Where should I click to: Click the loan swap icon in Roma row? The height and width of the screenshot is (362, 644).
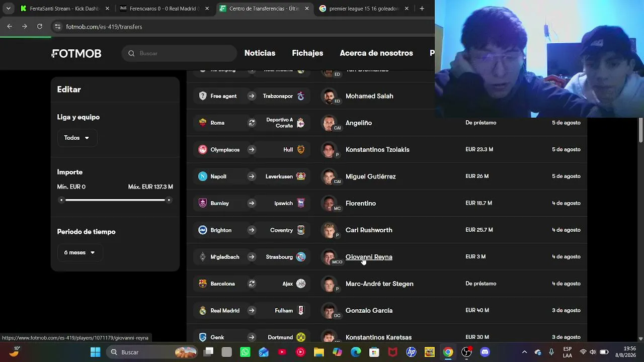252,123
